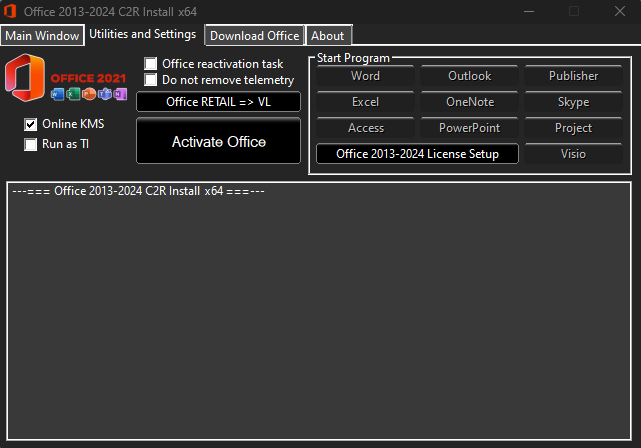Click the small Excel icon in banner
Viewport: 641px width, 448px height.
pos(73,94)
